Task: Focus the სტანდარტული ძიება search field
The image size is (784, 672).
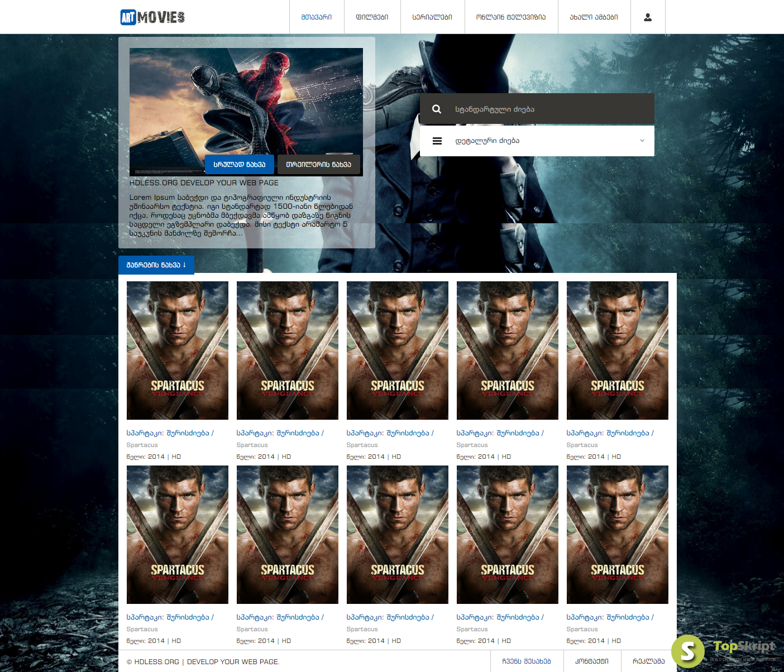Action: click(x=537, y=109)
